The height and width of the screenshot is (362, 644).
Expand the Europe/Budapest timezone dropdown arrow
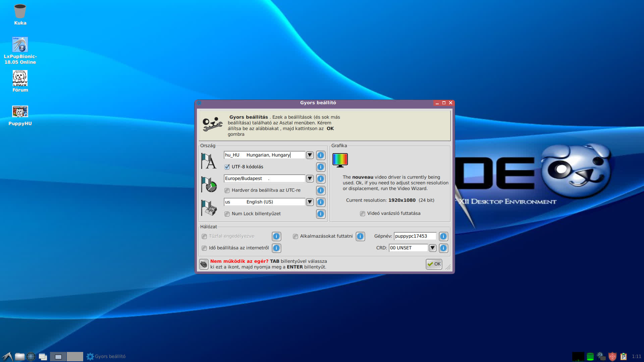310,179
